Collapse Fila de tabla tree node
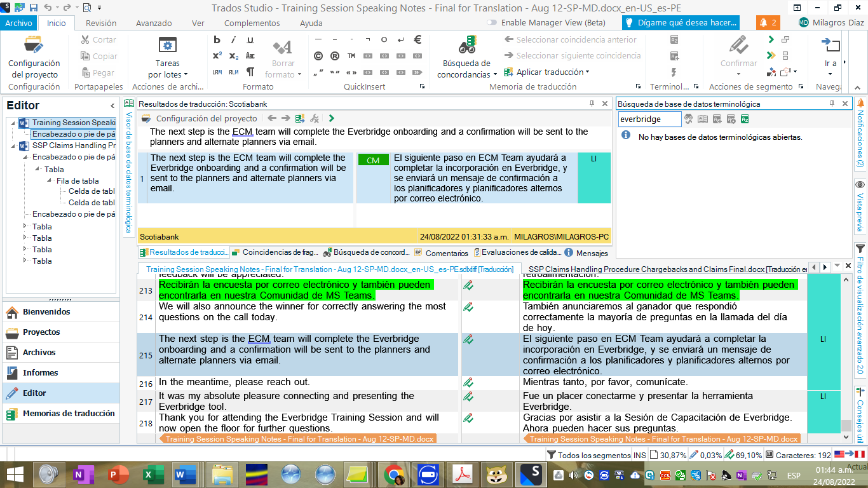 point(50,180)
